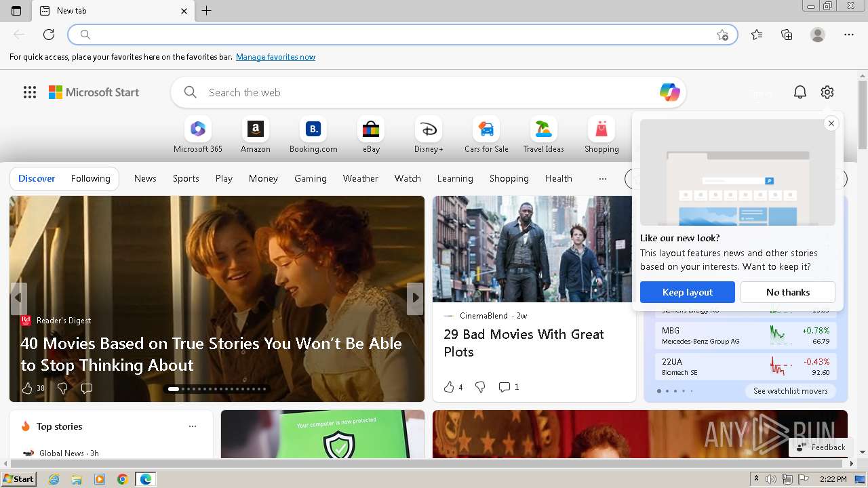Click the Feedback button
Image resolution: width=868 pixels, height=488 pixels.
coord(821,447)
